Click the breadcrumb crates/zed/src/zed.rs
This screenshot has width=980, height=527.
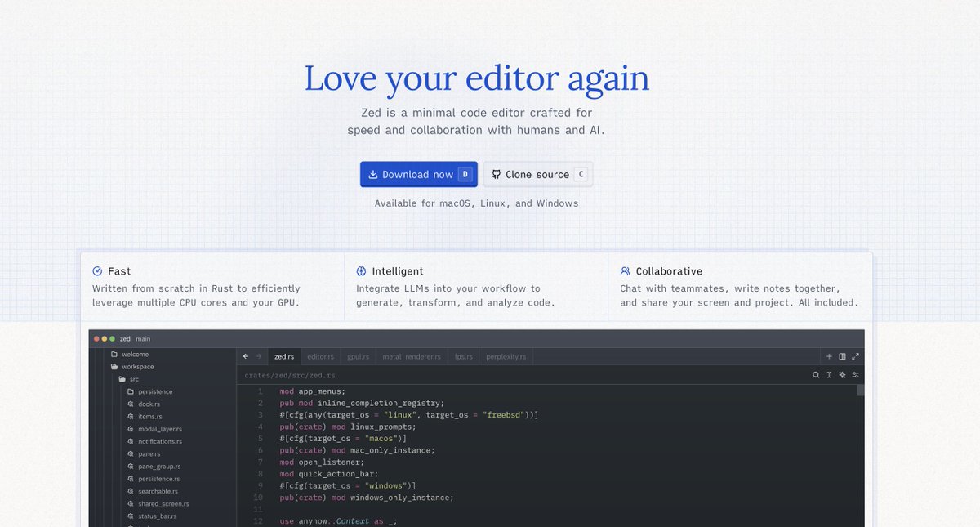pos(290,375)
